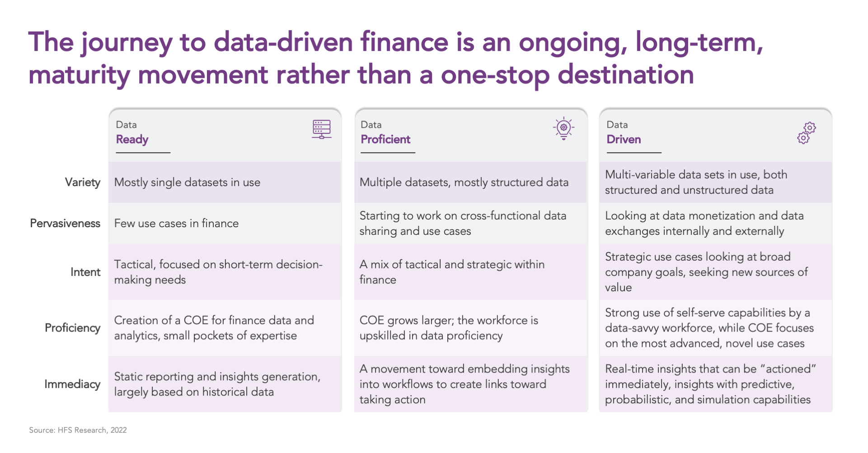Click the 'Looking at data monetization' cell
The image size is (868, 453).
pos(716,224)
